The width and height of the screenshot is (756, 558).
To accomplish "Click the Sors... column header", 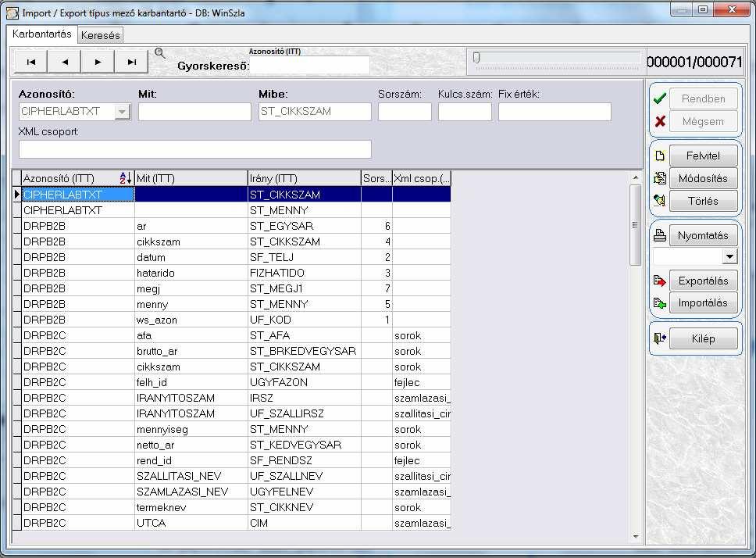I will click(x=376, y=178).
